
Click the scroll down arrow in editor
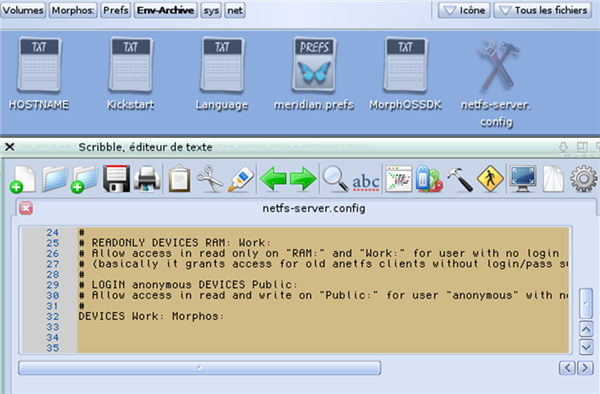tap(586, 347)
